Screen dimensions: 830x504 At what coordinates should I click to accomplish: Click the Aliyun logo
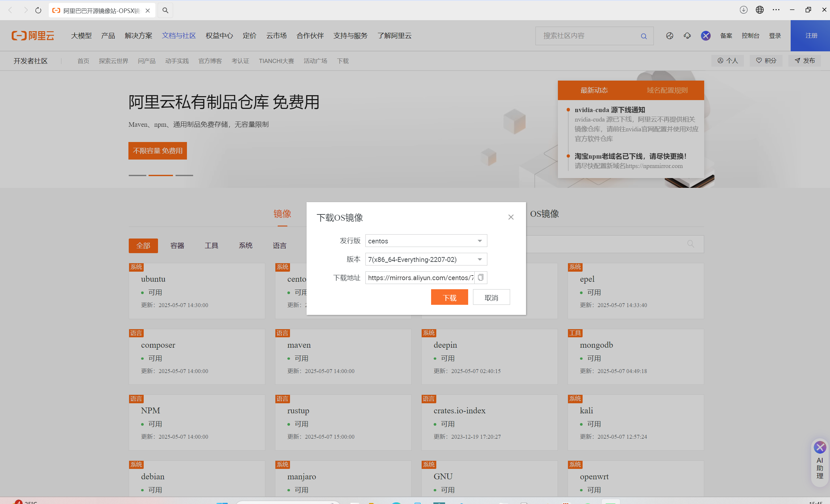pos(33,36)
